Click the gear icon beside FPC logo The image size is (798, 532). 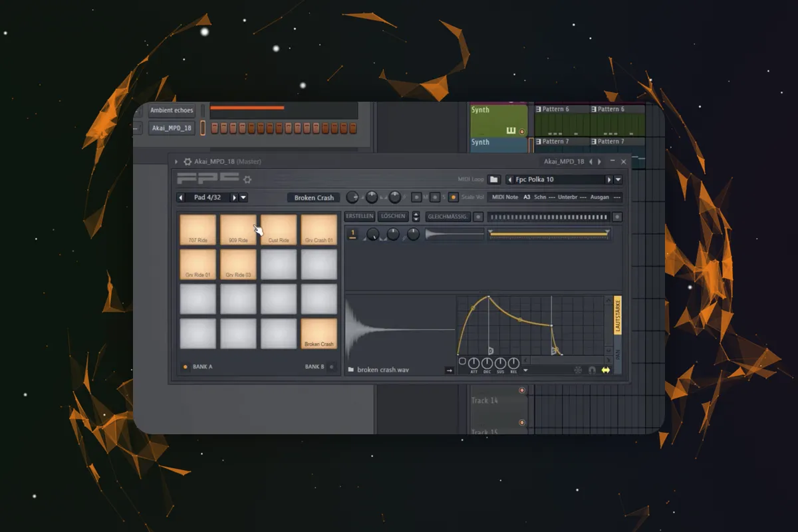click(247, 180)
